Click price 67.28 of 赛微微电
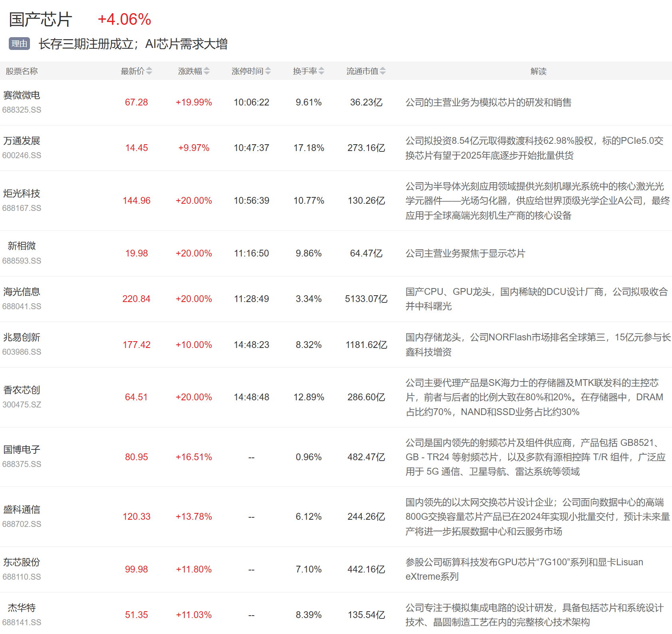This screenshot has height=634, width=672. [x=137, y=102]
